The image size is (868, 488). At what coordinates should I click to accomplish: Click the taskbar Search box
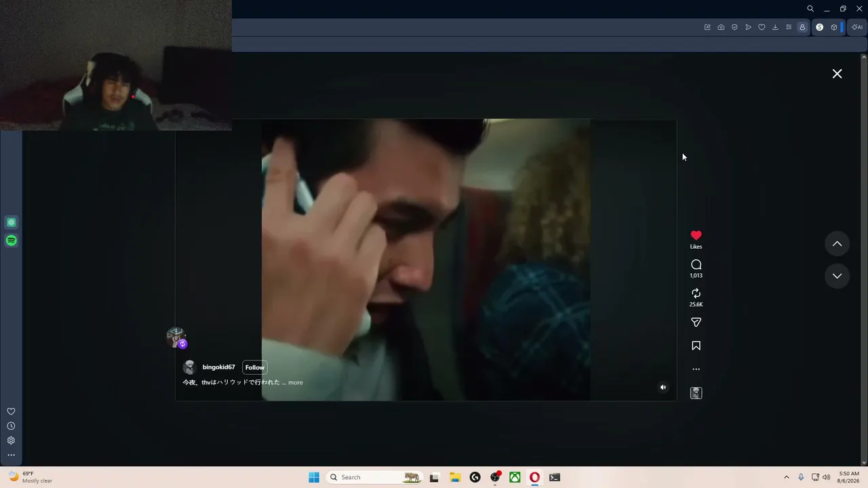point(374,477)
